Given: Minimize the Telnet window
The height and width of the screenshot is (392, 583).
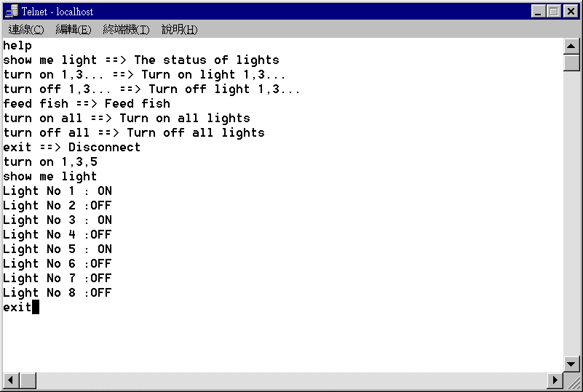Looking at the screenshot, I should click(x=538, y=12).
